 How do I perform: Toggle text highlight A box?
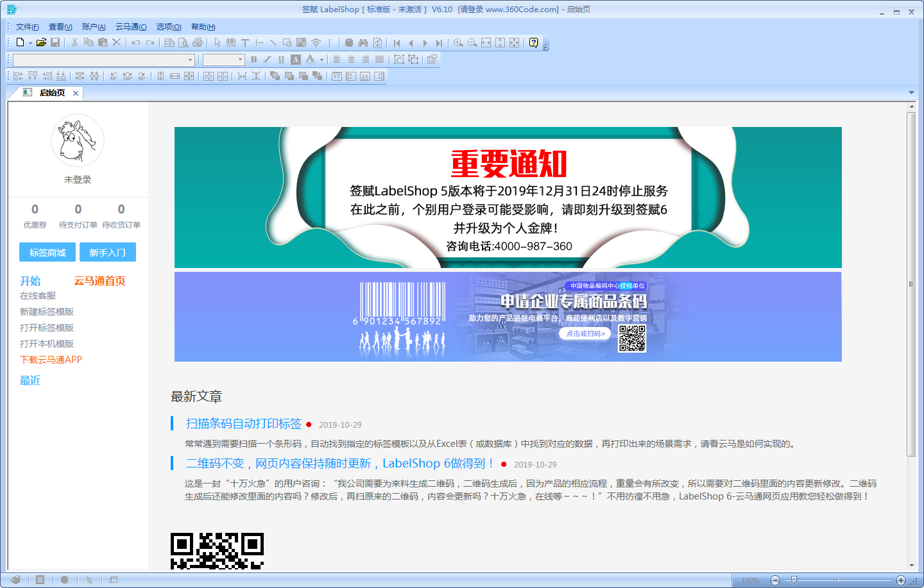point(296,60)
